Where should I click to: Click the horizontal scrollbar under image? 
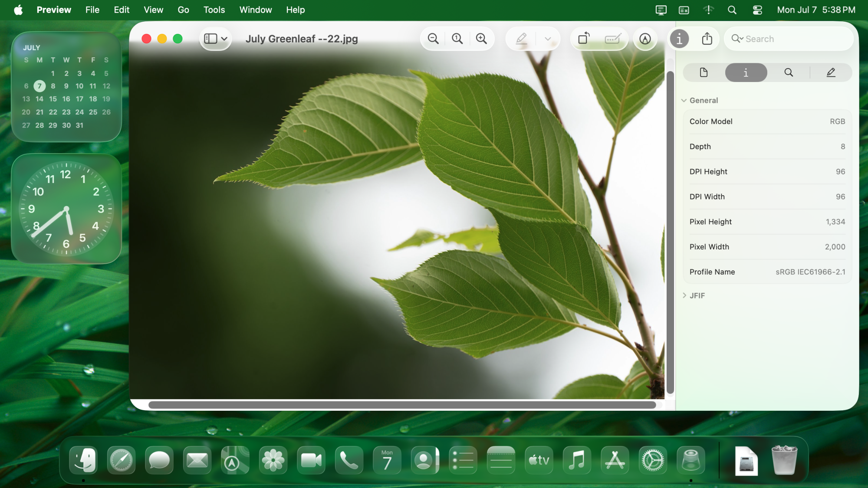[x=402, y=405]
